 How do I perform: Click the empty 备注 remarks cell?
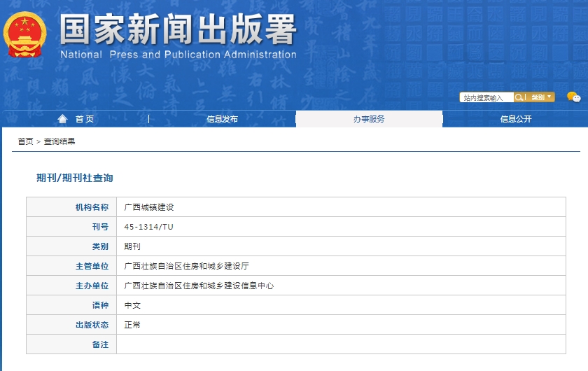(341, 344)
